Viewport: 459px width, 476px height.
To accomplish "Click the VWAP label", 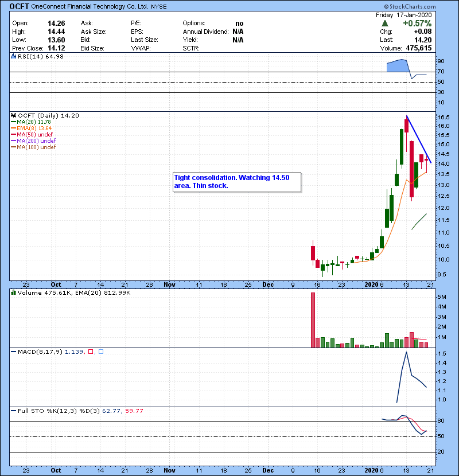I will pyautogui.click(x=141, y=48).
